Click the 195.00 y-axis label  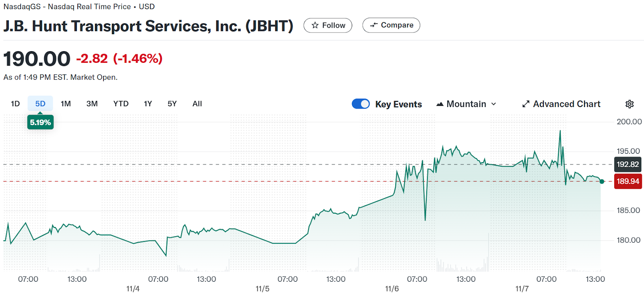pos(628,151)
